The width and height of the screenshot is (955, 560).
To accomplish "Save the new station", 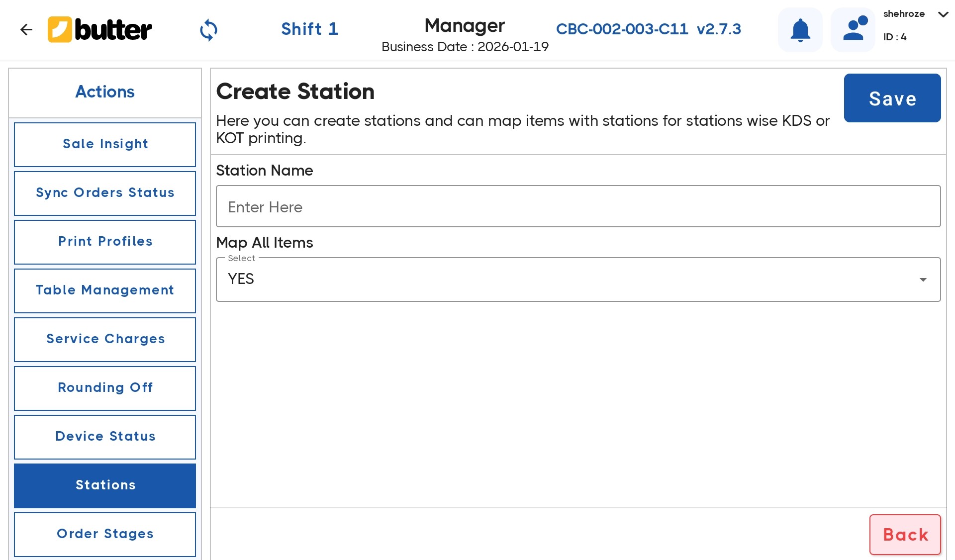I will pos(892,98).
